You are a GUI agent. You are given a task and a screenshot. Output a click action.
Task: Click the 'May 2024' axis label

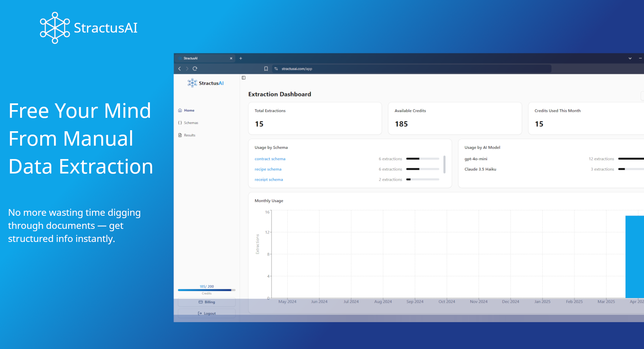click(x=287, y=302)
